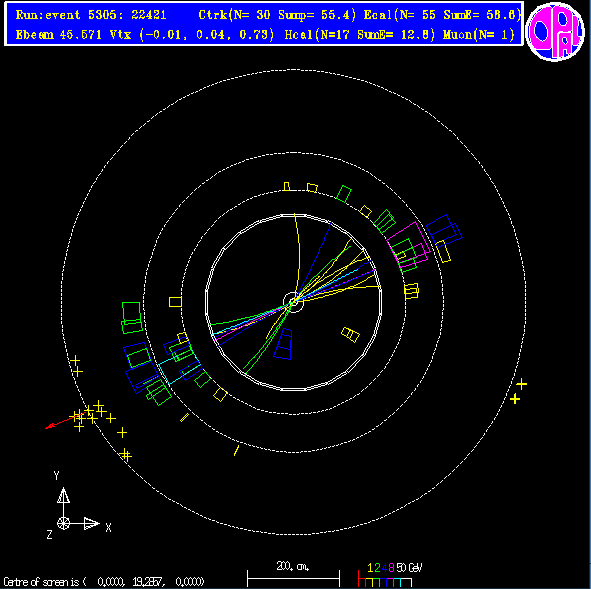
Task: Click the green cluster box at far left
Action: pos(132,317)
